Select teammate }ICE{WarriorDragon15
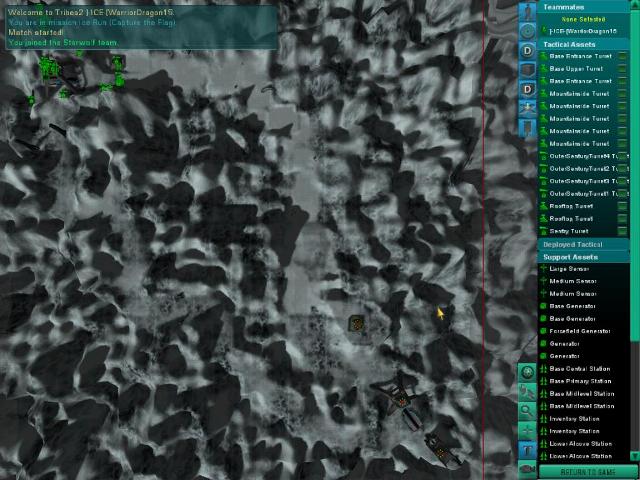This screenshot has width=640, height=480. pos(584,31)
